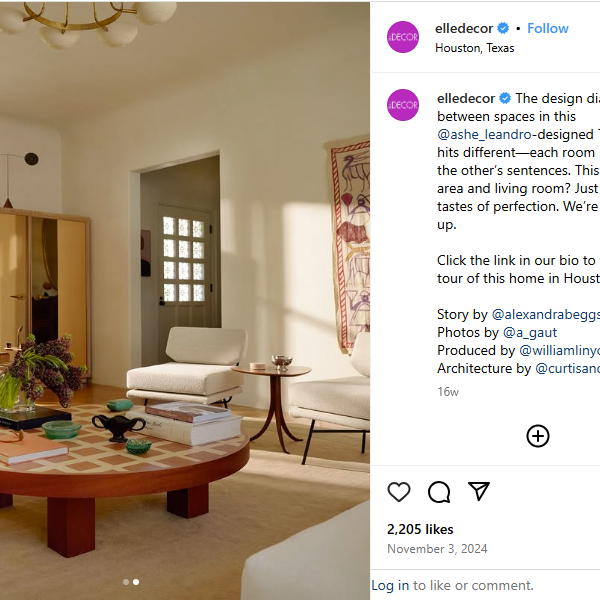
Task: Open the @alexandrabeggs story credit link
Action: [545, 314]
